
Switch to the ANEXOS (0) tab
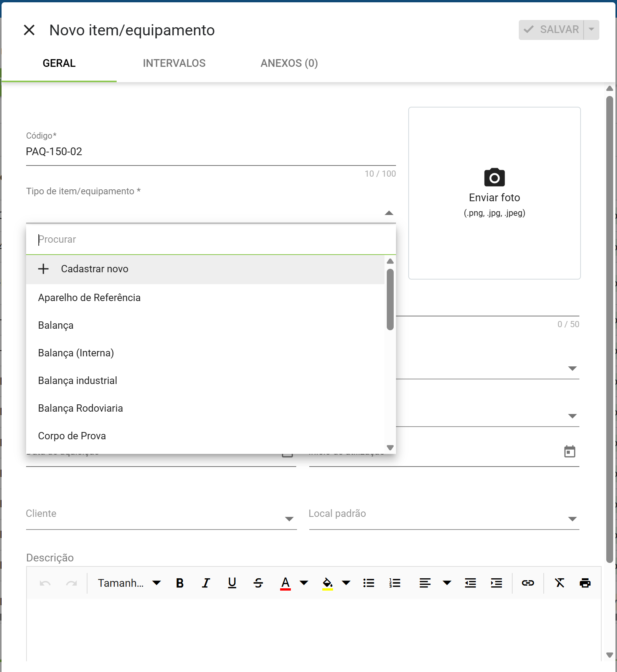click(289, 63)
